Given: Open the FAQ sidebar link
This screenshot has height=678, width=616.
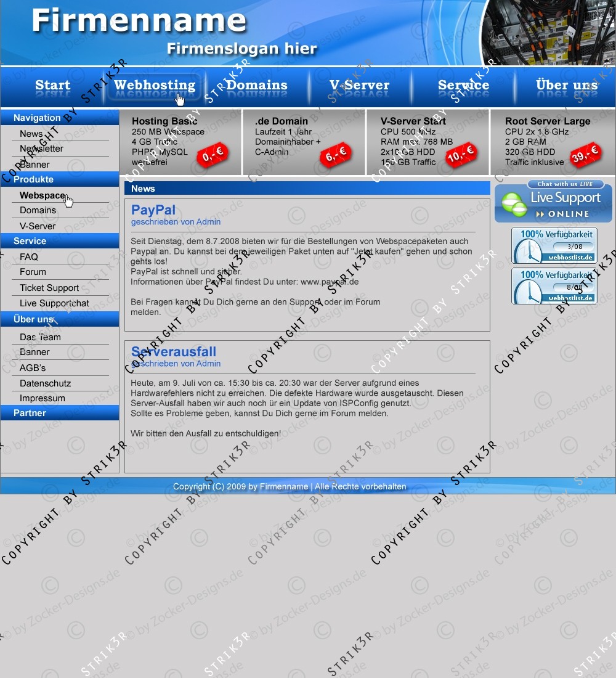Looking at the screenshot, I should (x=29, y=257).
